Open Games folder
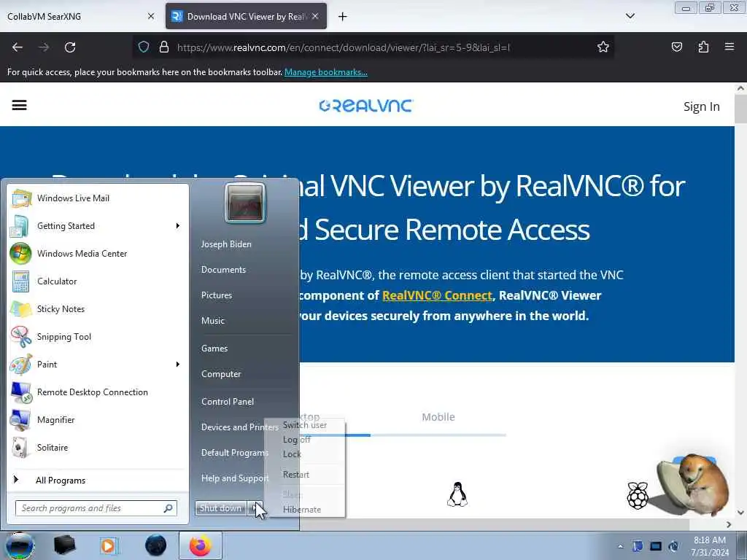Screen dimensions: 747x560 214,349
